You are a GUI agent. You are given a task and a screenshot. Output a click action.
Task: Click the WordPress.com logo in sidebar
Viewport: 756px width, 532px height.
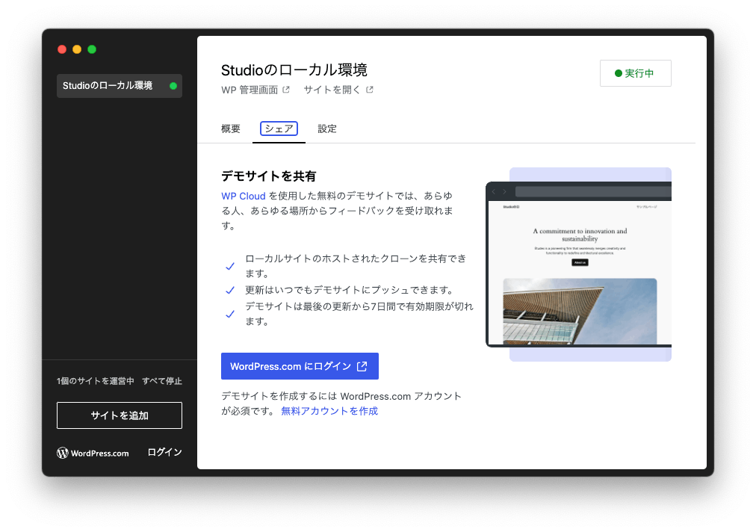(93, 453)
